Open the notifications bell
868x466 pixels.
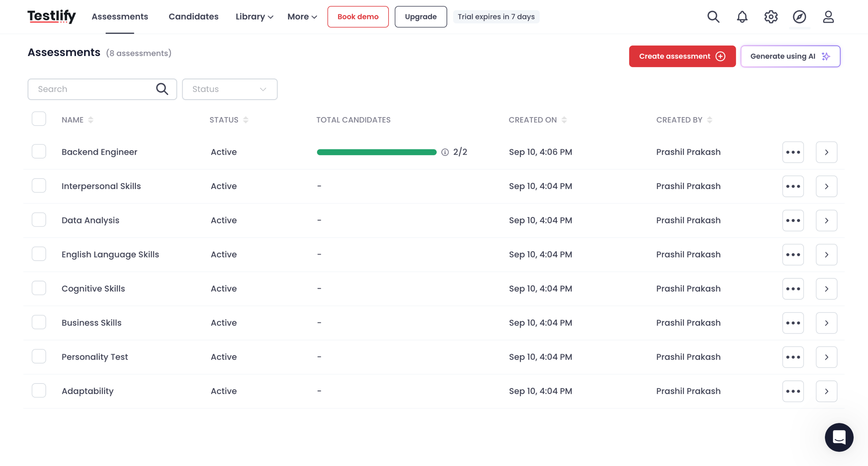click(742, 17)
